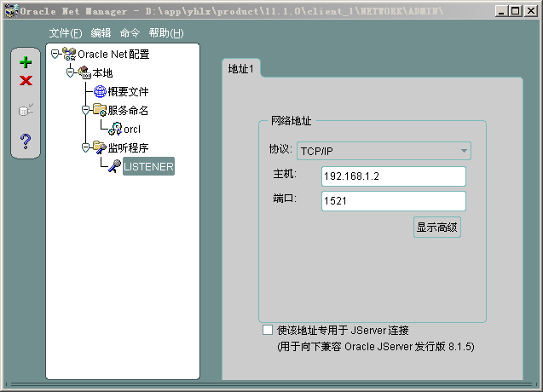Click the folder icon beside 监听程序
The image size is (543, 392).
pyautogui.click(x=100, y=147)
